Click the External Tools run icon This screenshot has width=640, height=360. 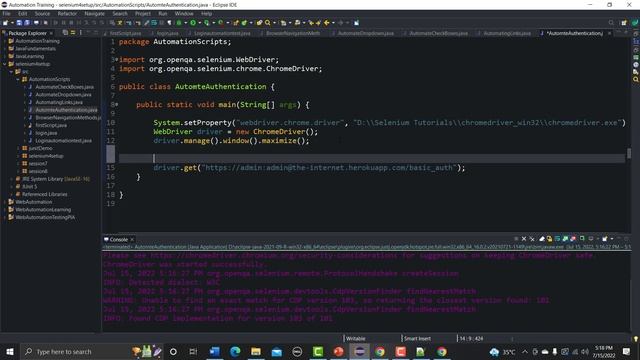220,23
